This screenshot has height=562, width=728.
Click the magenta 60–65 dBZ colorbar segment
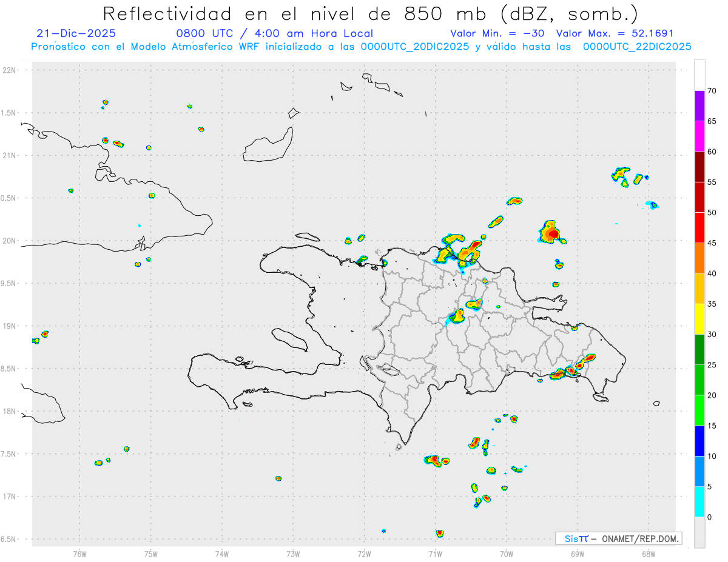699,136
